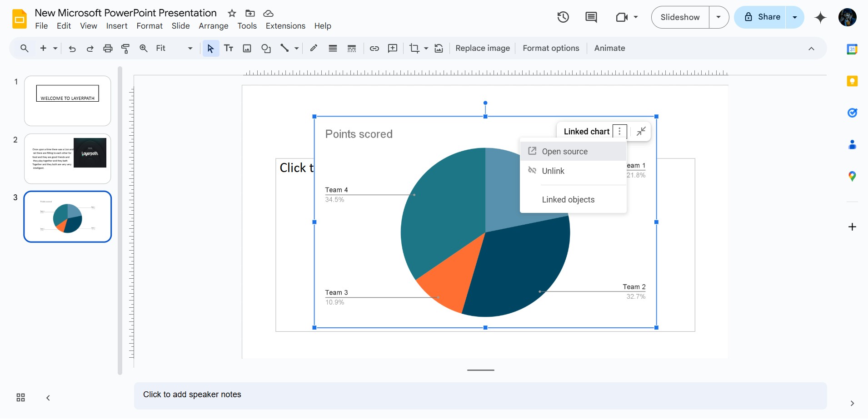Screen dimensions: 868x419
Task: Open the Insert menu
Action: point(117,26)
